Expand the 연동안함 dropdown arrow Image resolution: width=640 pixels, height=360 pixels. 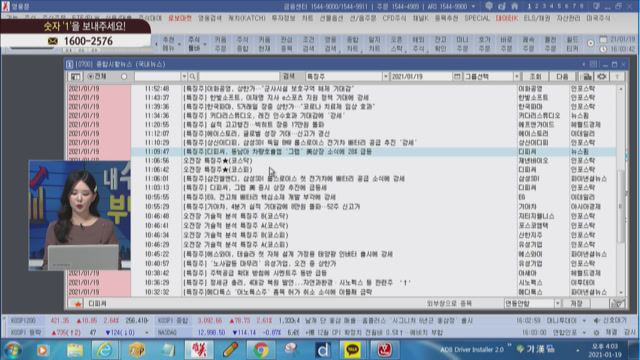558,303
